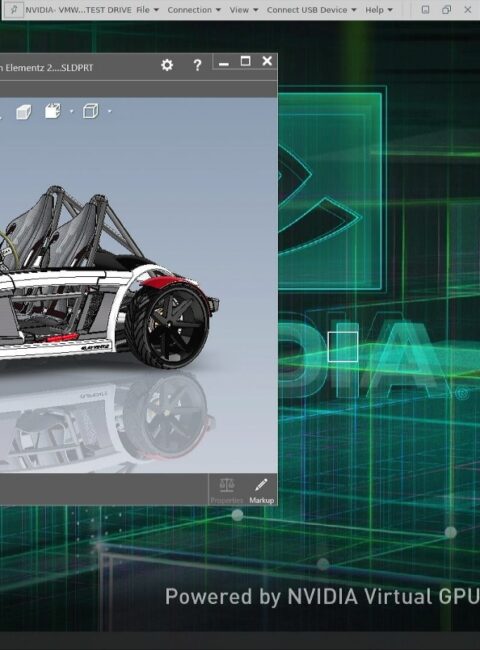Open the View menu
The height and width of the screenshot is (650, 480).
click(x=244, y=10)
